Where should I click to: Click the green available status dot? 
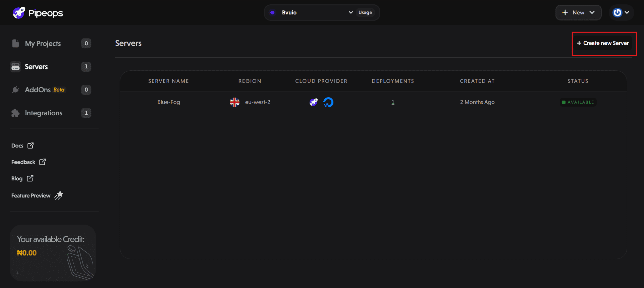coord(563,102)
